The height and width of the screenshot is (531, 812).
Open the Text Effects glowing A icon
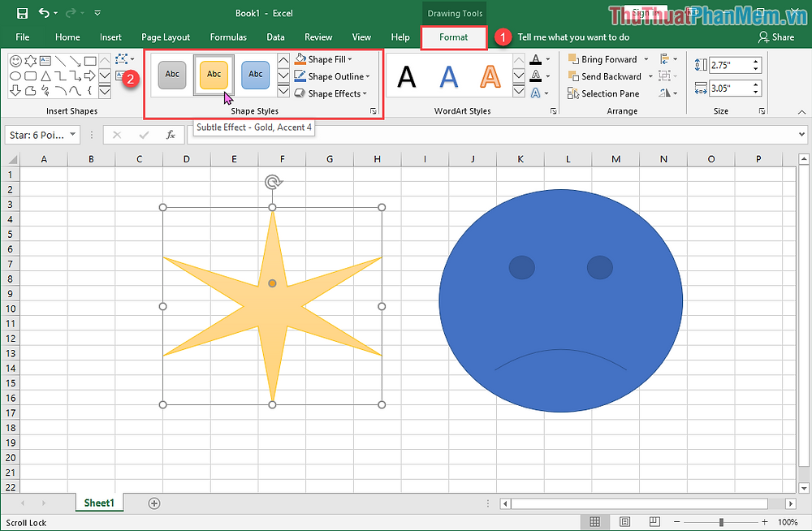[536, 93]
